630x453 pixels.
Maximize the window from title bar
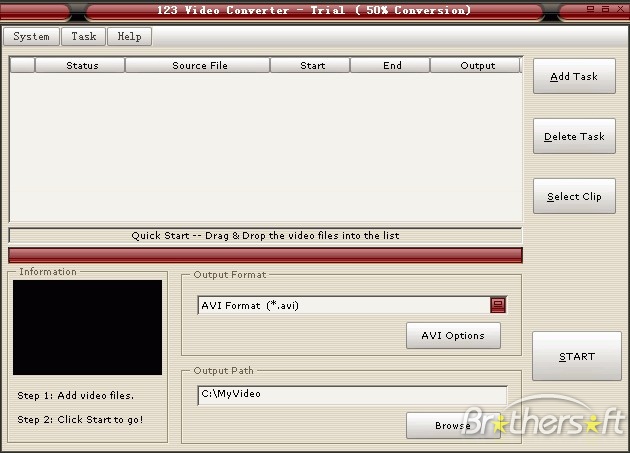coord(605,9)
